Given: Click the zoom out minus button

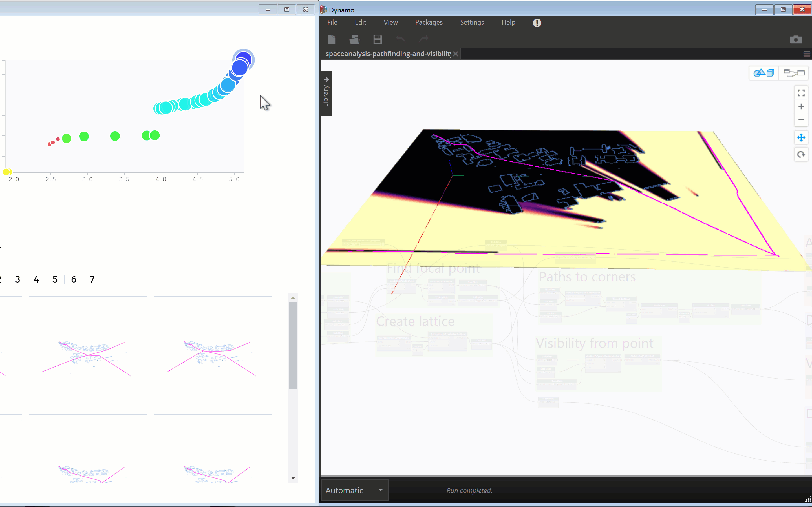Looking at the screenshot, I should pos(801,120).
